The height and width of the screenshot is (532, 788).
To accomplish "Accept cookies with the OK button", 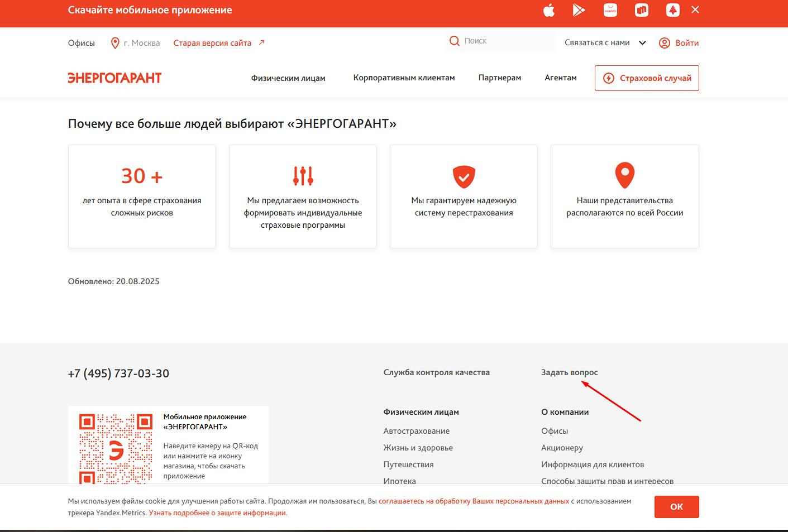I will tap(676, 507).
